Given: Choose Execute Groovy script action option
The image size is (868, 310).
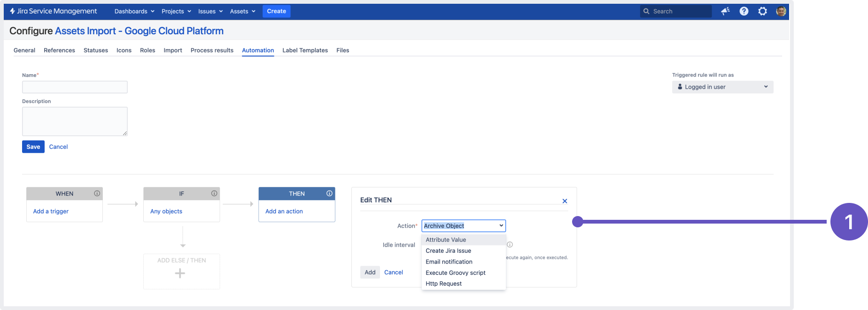Looking at the screenshot, I should pos(464,273).
